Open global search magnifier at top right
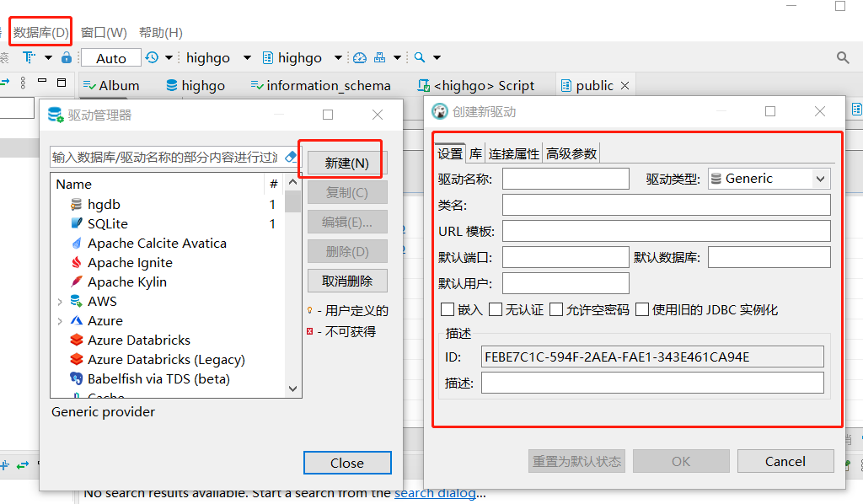The height and width of the screenshot is (504, 863). tap(843, 57)
